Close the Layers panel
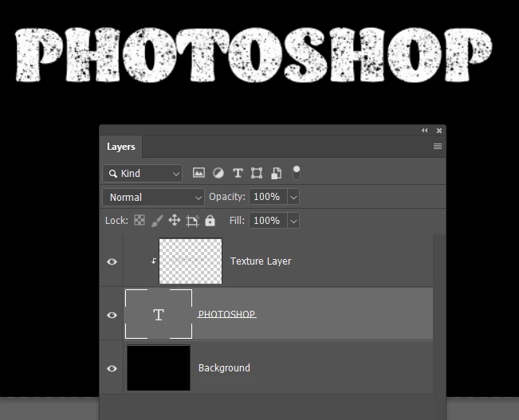 pos(439,131)
